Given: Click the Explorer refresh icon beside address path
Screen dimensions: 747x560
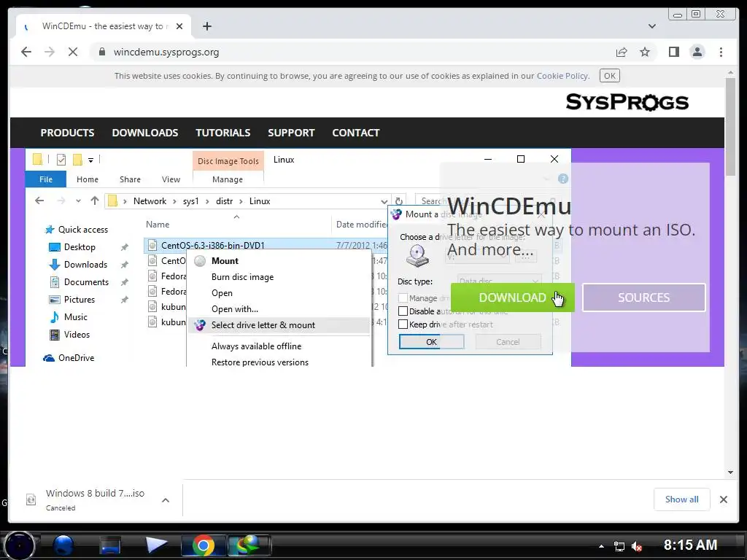Looking at the screenshot, I should click(x=399, y=201).
